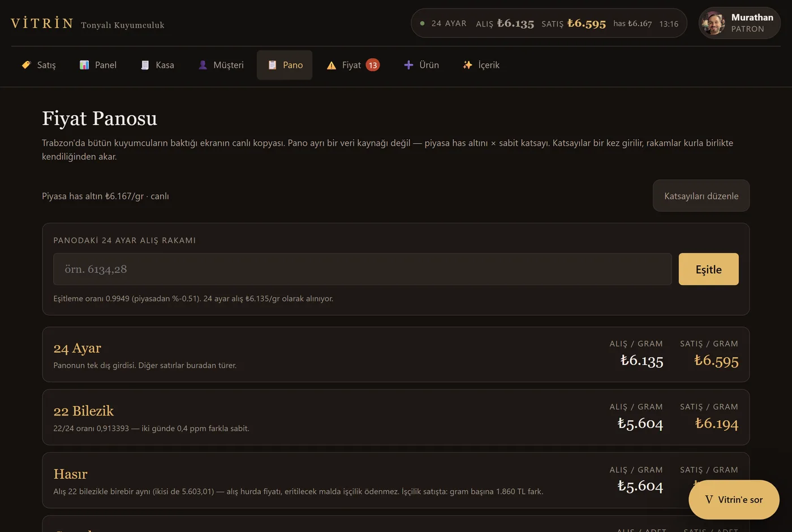This screenshot has width=792, height=532.
Task: Click the "Eşitleme oranı 0.9949" note
Action: [x=193, y=299]
